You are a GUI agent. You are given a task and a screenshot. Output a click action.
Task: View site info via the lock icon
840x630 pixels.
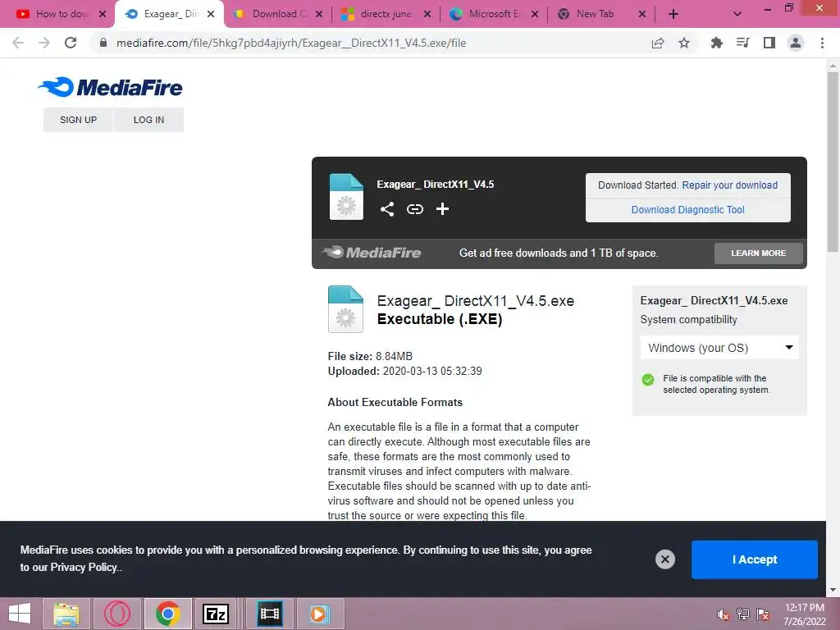click(103, 43)
